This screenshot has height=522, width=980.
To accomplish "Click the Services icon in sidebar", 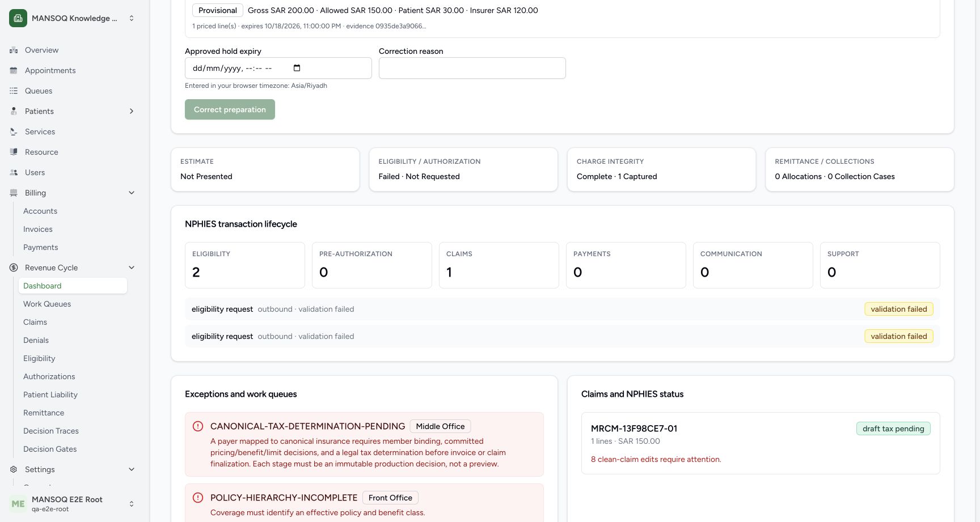I will pyautogui.click(x=14, y=131).
